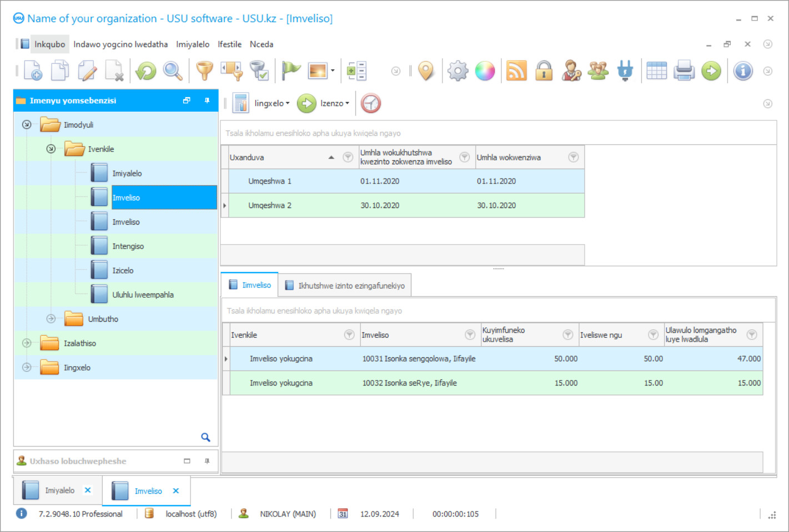Open the color wheel theme picker
The width and height of the screenshot is (789, 532).
[x=485, y=71]
